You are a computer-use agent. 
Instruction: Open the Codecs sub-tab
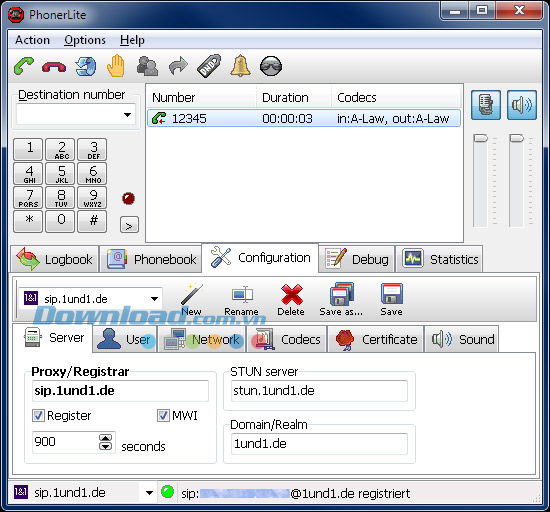[287, 339]
